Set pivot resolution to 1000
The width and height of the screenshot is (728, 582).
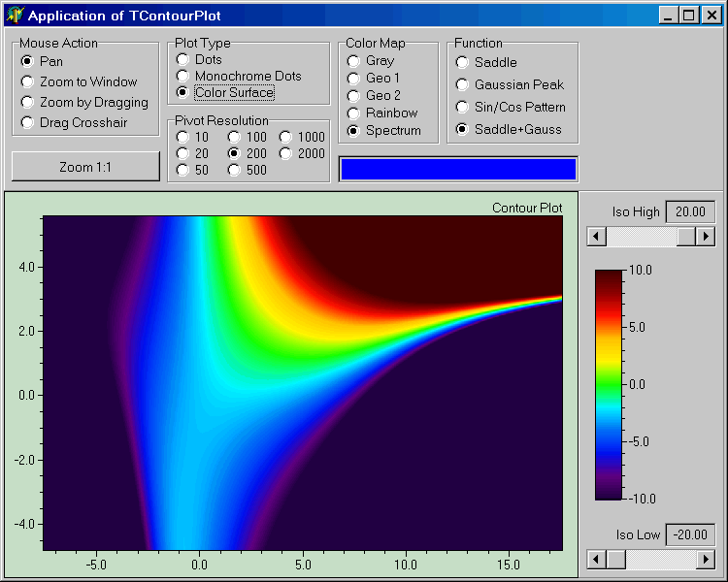[x=286, y=138]
